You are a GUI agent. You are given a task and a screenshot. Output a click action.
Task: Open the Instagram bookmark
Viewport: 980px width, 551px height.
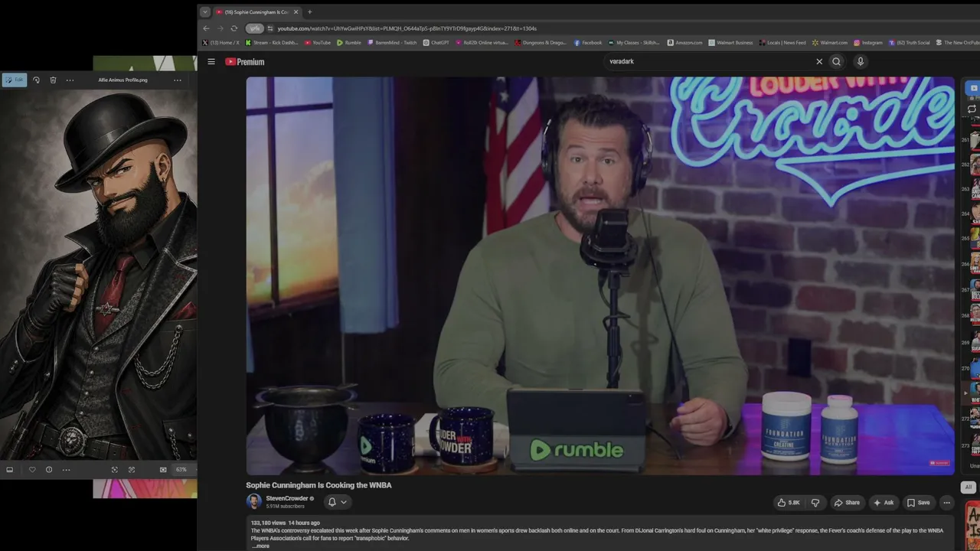(x=868, y=43)
